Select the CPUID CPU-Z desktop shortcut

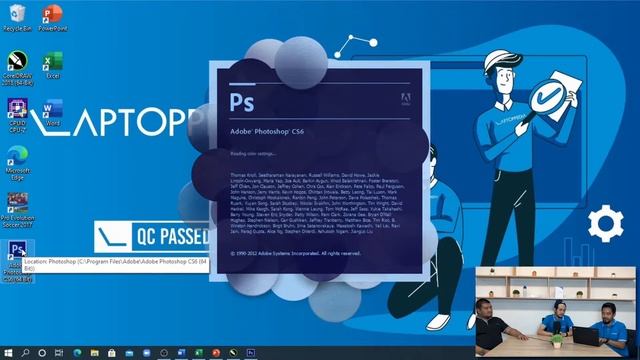coord(17,115)
